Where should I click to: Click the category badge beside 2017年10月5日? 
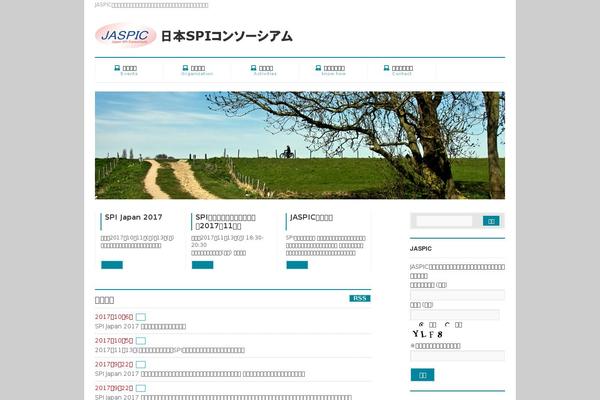tap(141, 341)
